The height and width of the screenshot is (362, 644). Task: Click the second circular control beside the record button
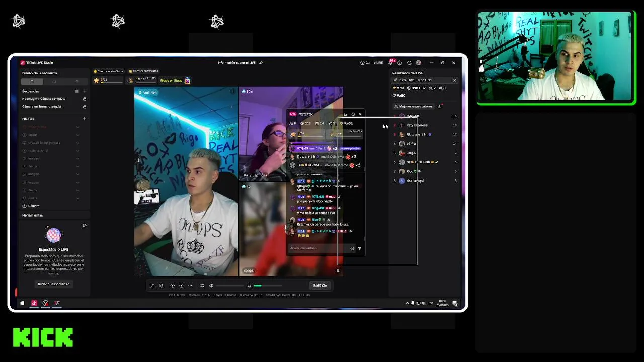click(181, 286)
